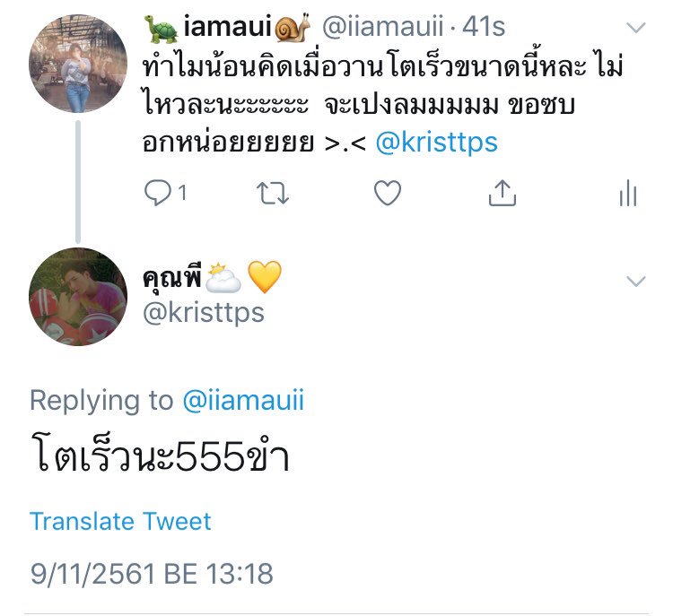
Task: Like iamaui's tweet with heart icon
Action: [388, 193]
